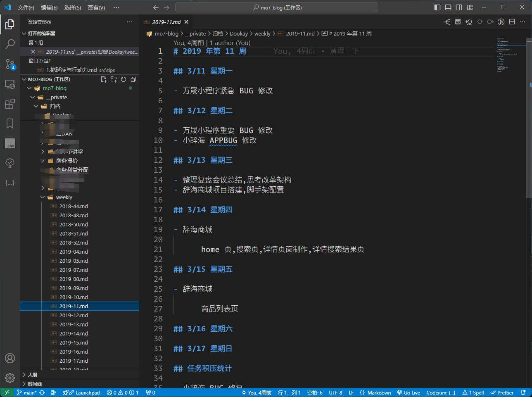The image size is (532, 397).
Task: Expand the 商务报价 folder
Action: click(66, 161)
